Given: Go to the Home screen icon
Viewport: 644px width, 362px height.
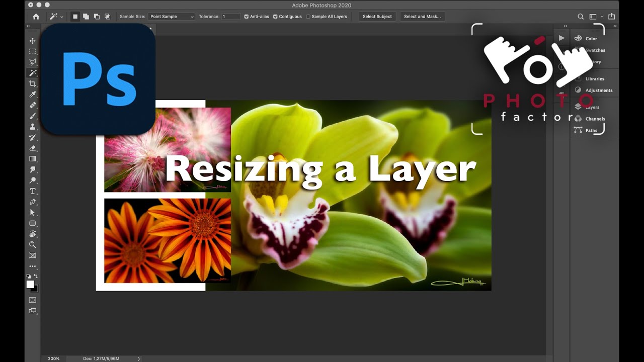Looking at the screenshot, I should pyautogui.click(x=36, y=17).
